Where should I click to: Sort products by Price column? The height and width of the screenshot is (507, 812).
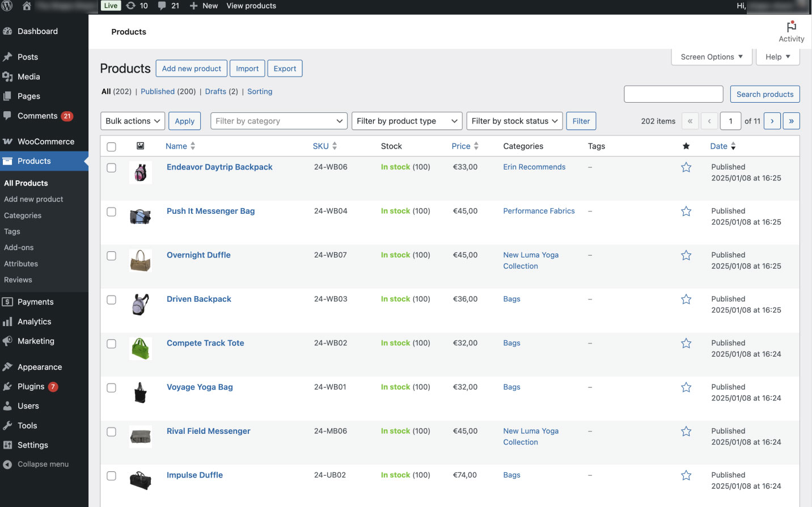click(x=465, y=146)
